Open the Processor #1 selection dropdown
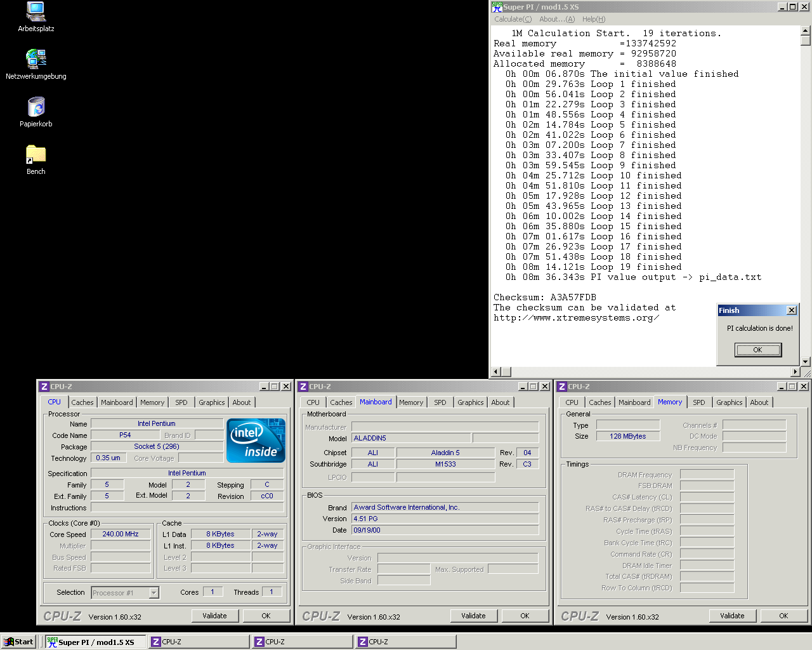This screenshot has height=650, width=812. pos(125,593)
